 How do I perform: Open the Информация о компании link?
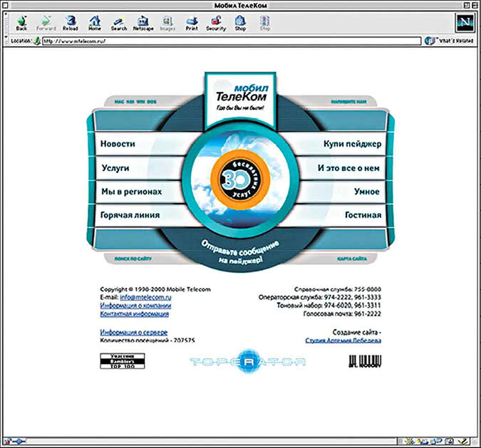tap(135, 306)
